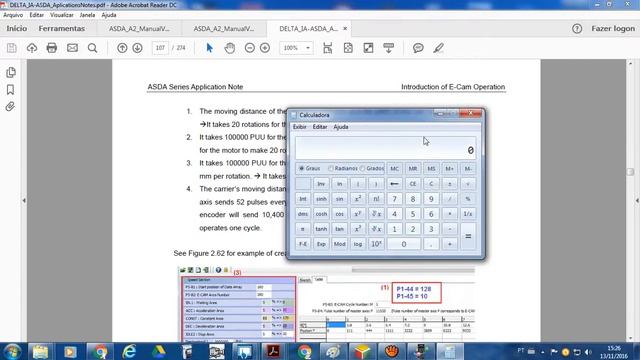Click the cloud upload icon
The image size is (640, 360).
tap(32, 48)
